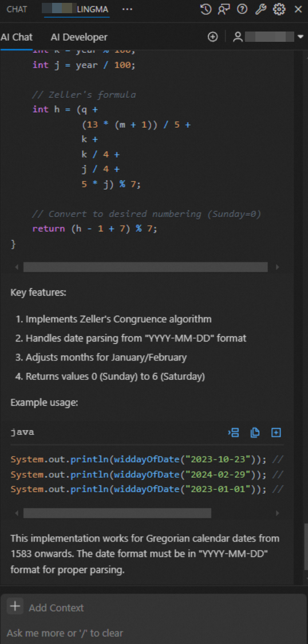Open the CHAT panel tab
308x644 pixels.
tap(17, 9)
